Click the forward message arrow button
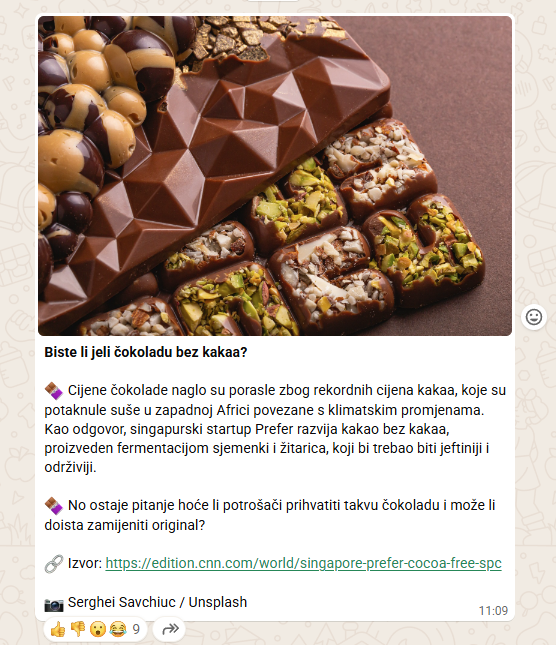 click(x=170, y=629)
